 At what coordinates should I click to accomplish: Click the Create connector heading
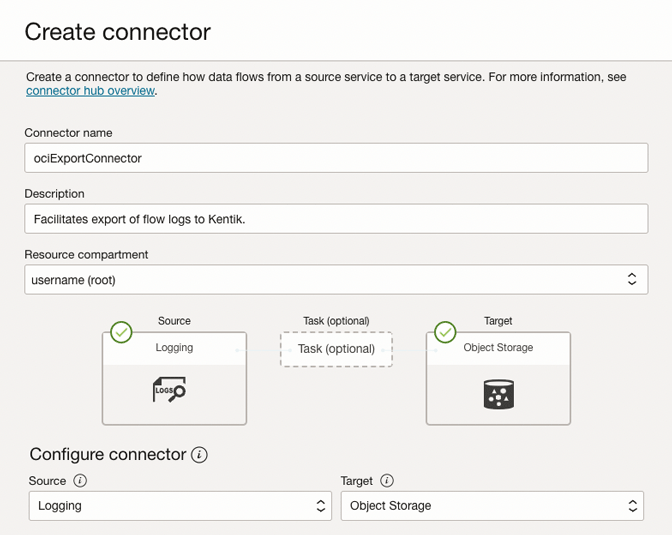[118, 32]
